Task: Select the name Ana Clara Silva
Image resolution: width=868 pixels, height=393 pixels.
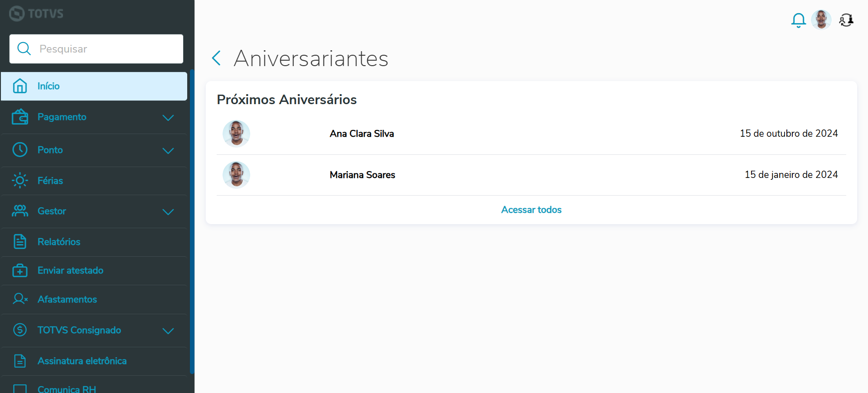Action: (362, 134)
